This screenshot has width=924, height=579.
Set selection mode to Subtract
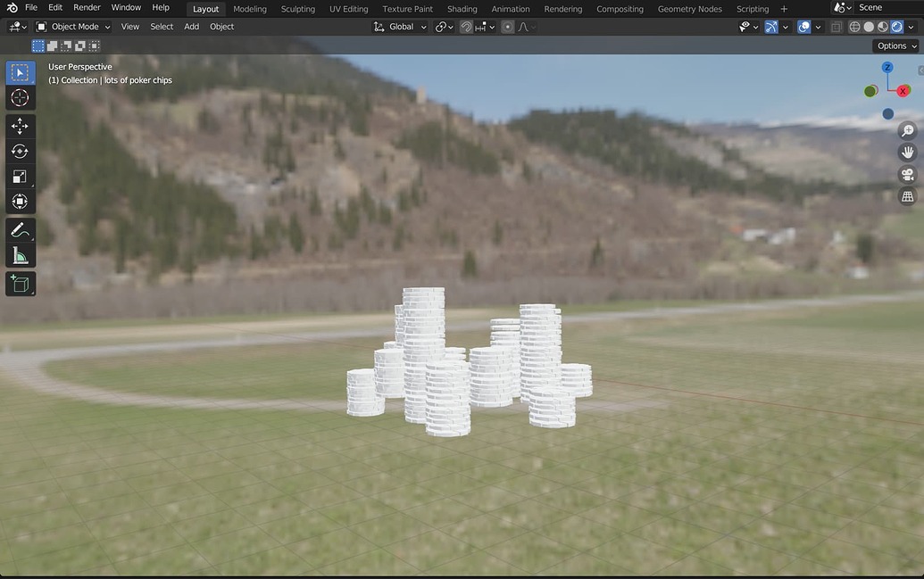[66, 45]
